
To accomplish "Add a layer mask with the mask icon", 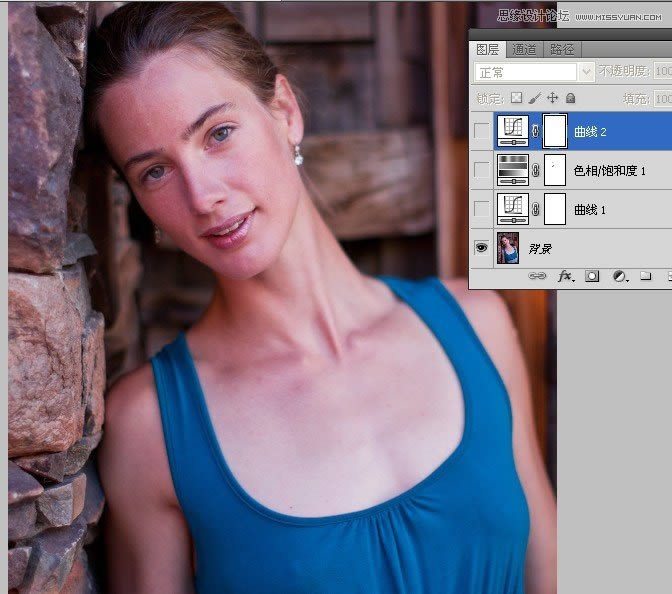I will (x=592, y=275).
